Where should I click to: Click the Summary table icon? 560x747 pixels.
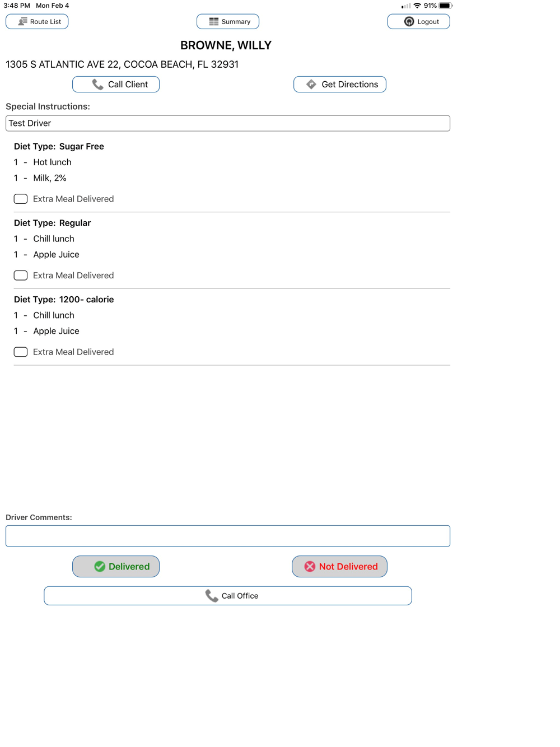click(213, 21)
